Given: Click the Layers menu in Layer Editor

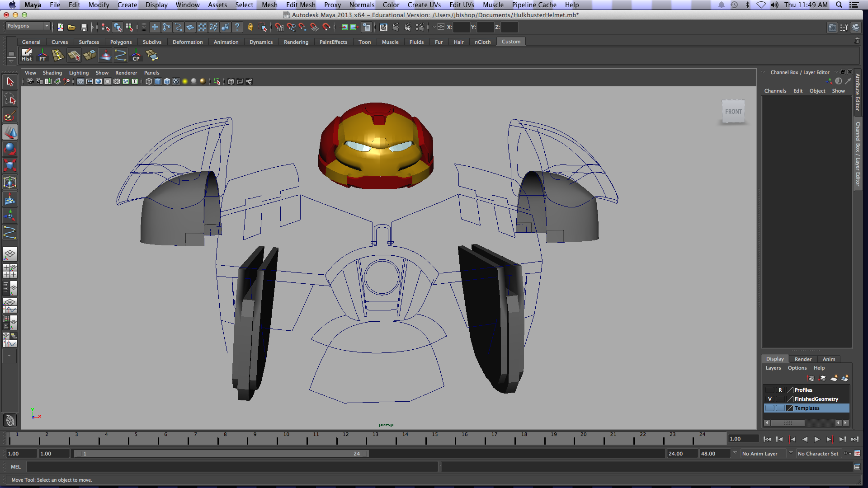Looking at the screenshot, I should click(773, 368).
